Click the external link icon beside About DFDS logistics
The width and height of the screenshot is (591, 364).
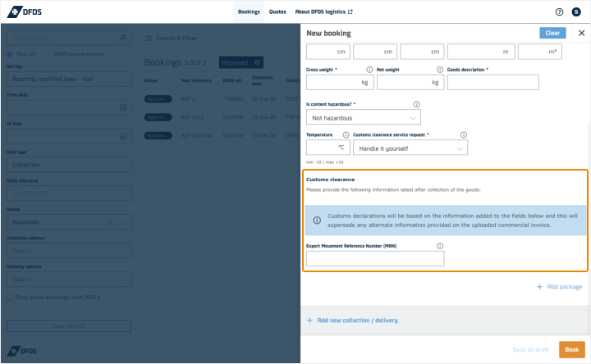coord(350,12)
